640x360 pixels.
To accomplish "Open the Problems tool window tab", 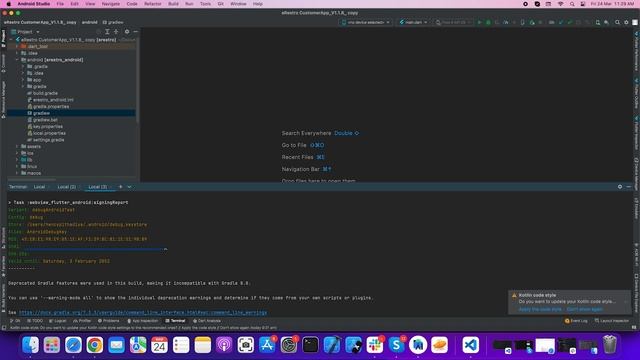I will [109, 321].
